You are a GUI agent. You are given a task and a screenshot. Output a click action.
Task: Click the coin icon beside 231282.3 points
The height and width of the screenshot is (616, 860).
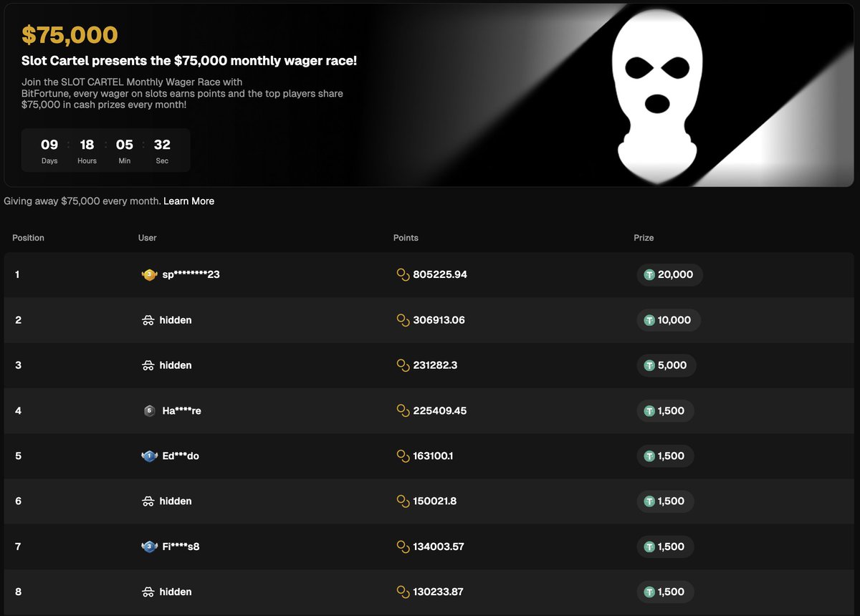pyautogui.click(x=403, y=365)
